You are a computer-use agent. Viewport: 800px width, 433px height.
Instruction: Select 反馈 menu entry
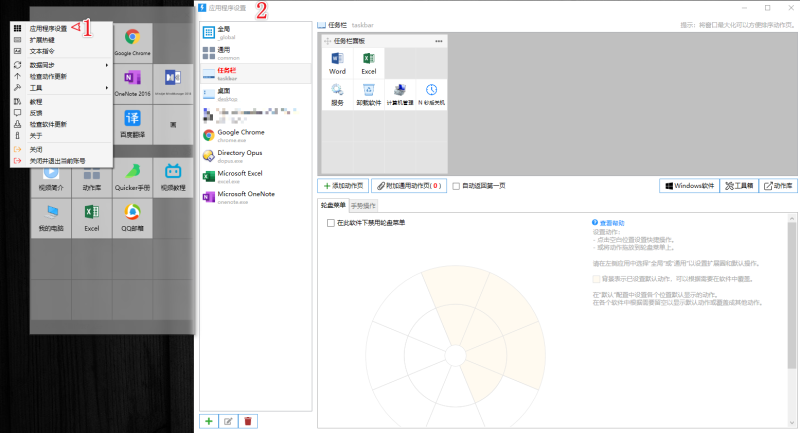61,113
